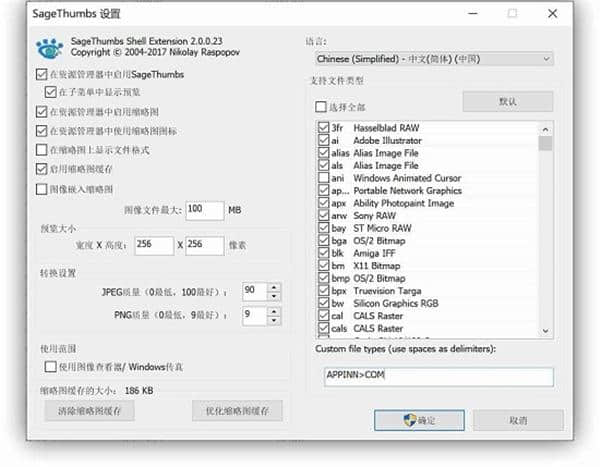Click the file types list scroll-up arrow

[x=545, y=129]
